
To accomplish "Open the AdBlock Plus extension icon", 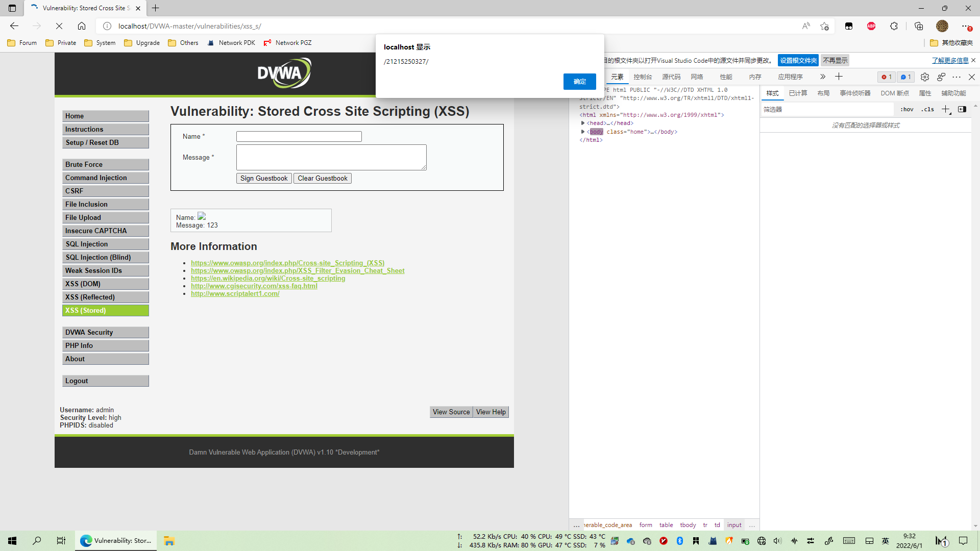I will click(871, 26).
